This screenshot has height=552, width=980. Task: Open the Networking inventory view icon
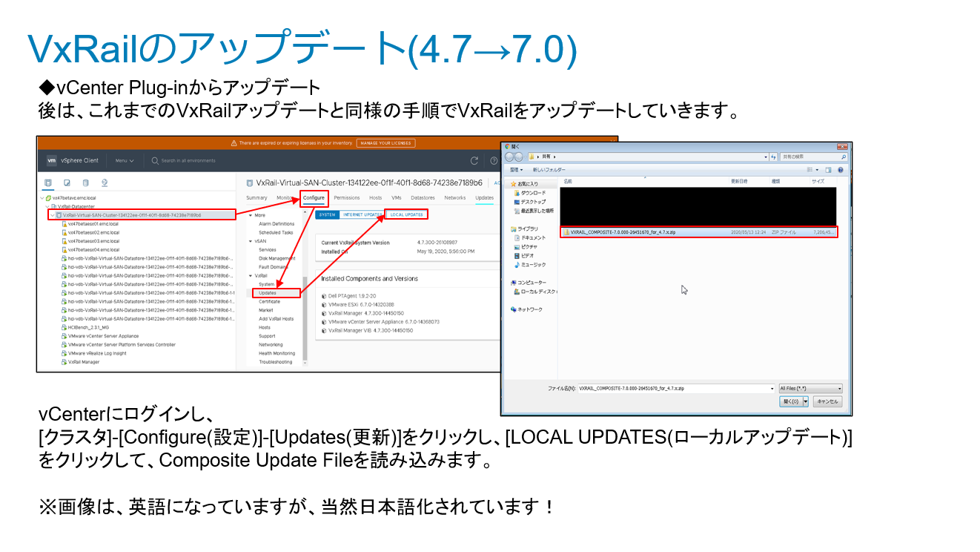(x=104, y=183)
